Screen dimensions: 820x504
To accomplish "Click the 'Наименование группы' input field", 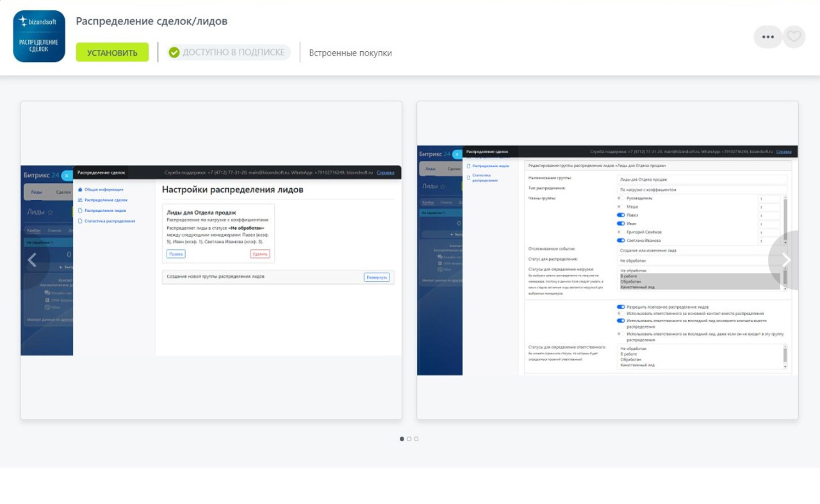I will tap(701, 179).
